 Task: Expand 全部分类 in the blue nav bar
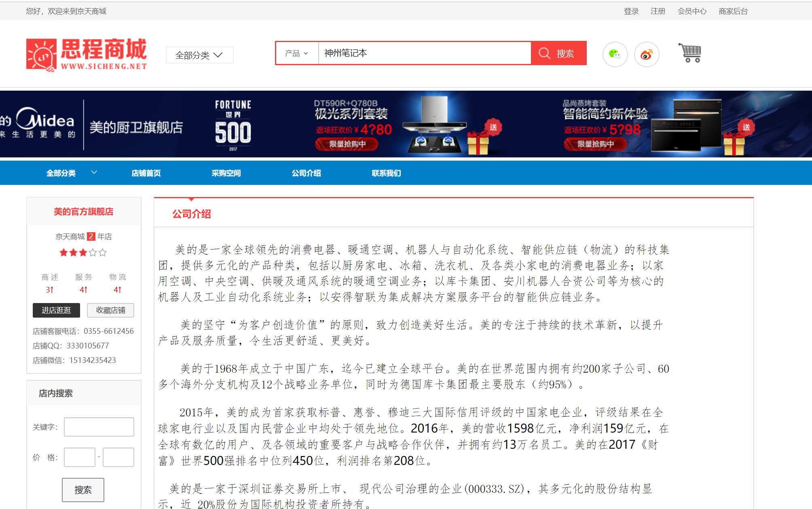72,173
